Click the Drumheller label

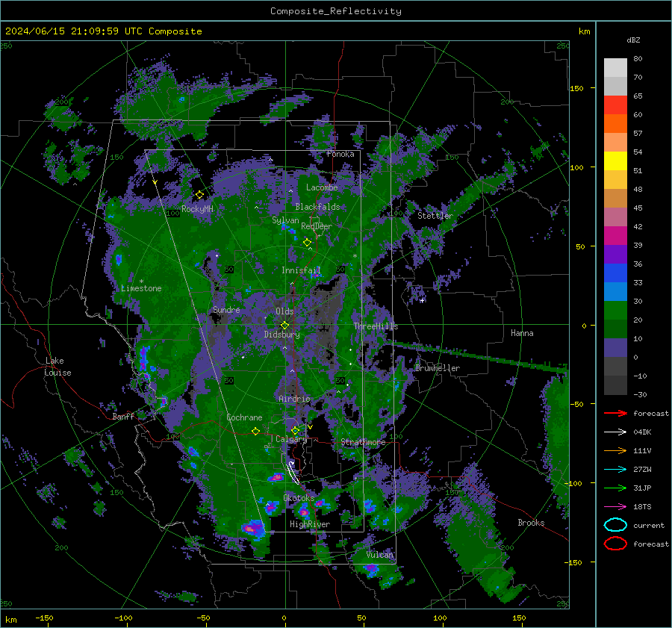click(x=437, y=368)
